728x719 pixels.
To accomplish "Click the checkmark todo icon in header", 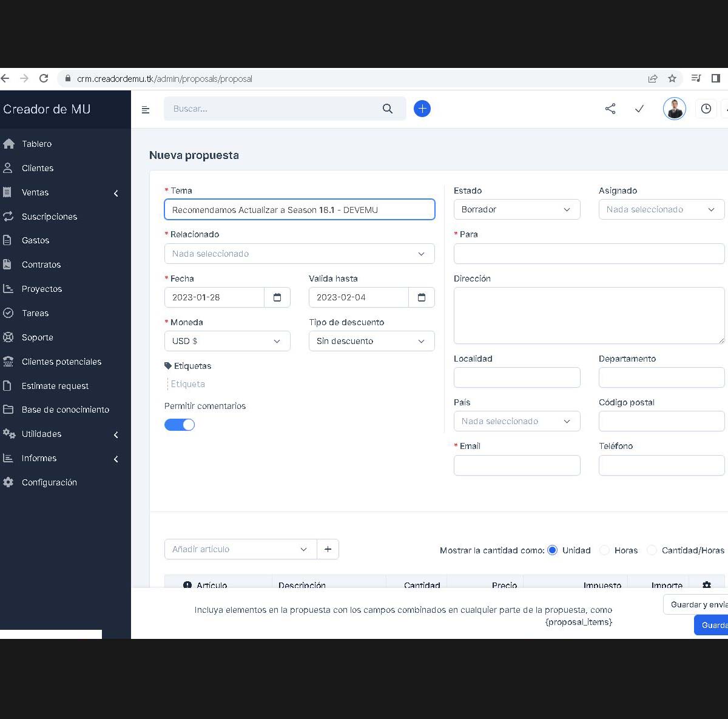I will [x=639, y=109].
